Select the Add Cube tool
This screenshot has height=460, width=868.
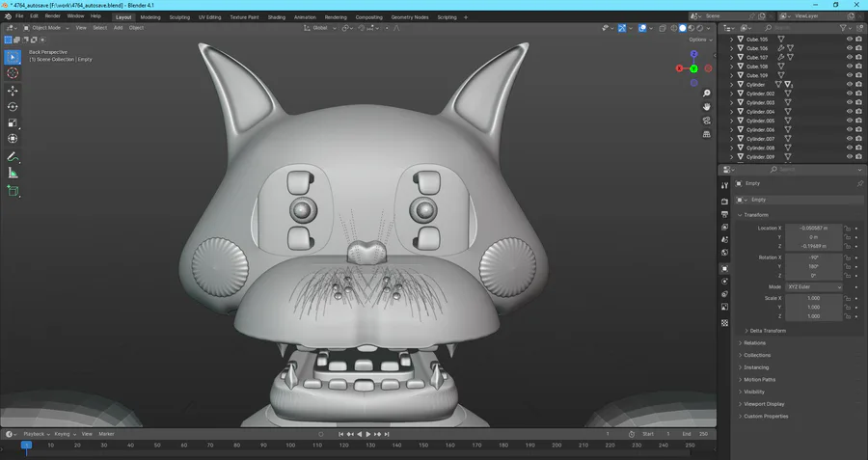click(13, 191)
